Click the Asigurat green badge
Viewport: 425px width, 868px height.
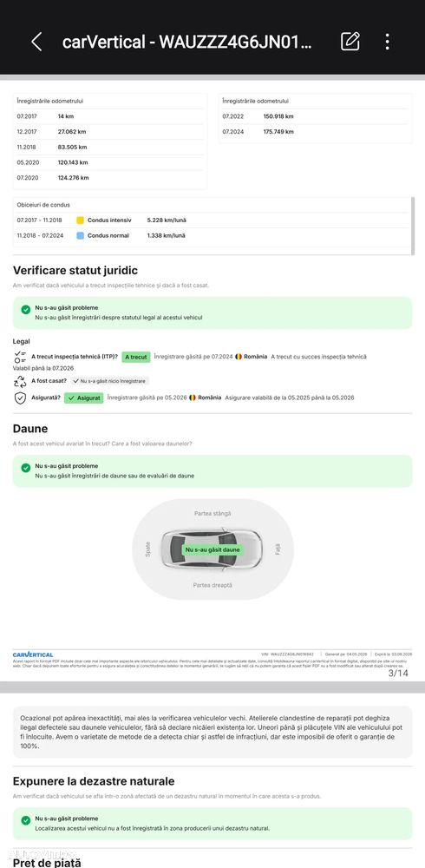pos(83,398)
